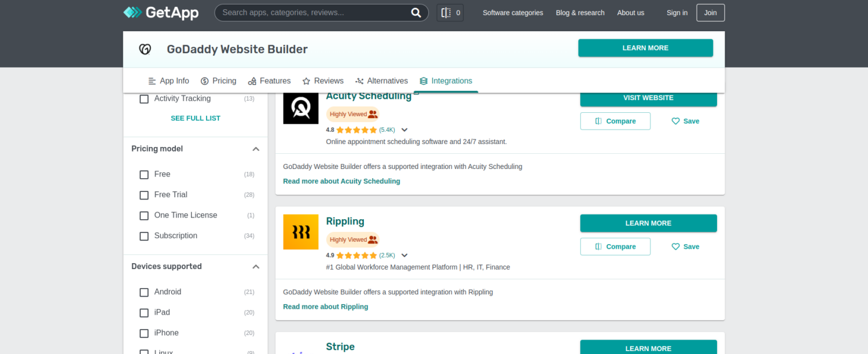Click LEARN MORE for Rippling

tap(648, 223)
